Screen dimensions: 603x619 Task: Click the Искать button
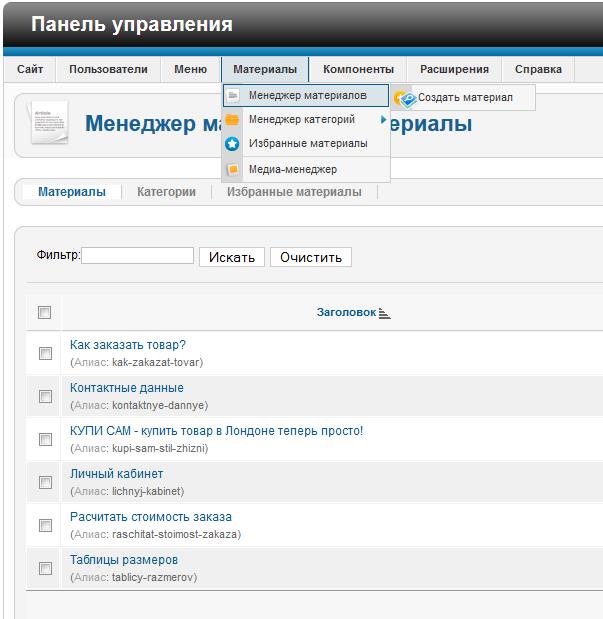point(232,257)
